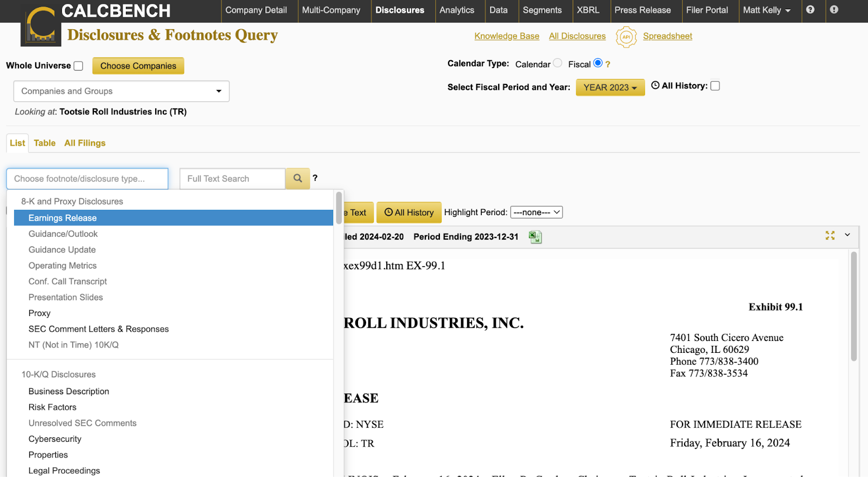
Task: Select Legal Proceedings option
Action: (x=174, y=470)
